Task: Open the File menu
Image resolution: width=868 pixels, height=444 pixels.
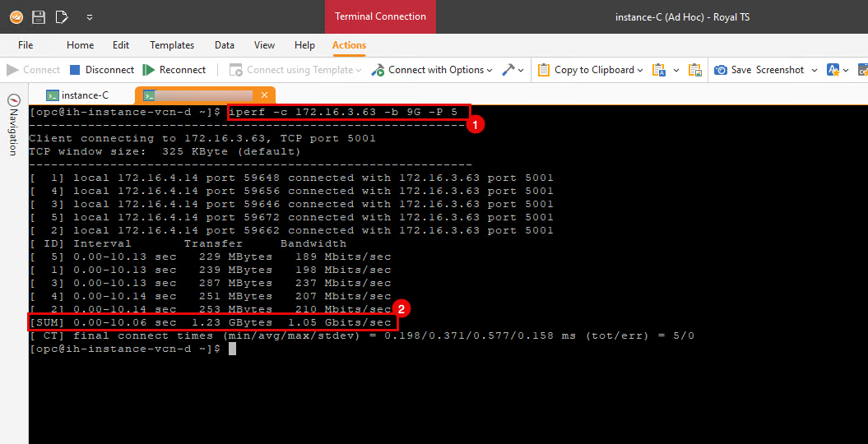Action: point(26,45)
